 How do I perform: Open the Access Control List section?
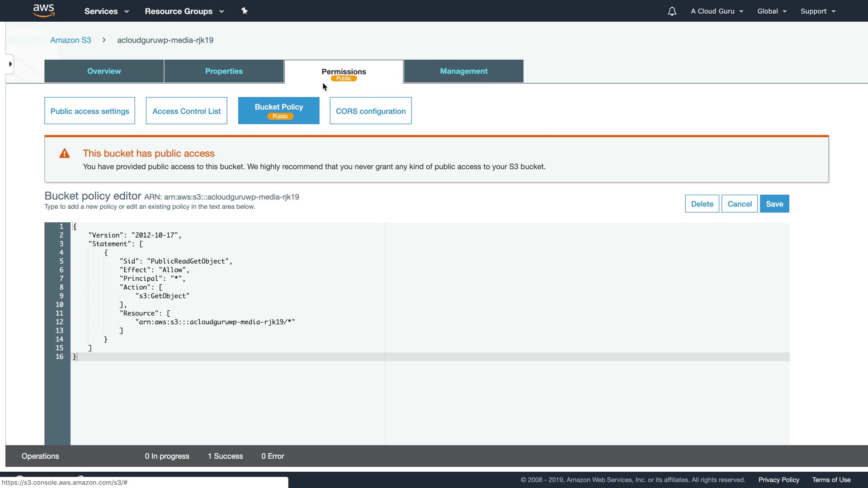click(x=186, y=111)
